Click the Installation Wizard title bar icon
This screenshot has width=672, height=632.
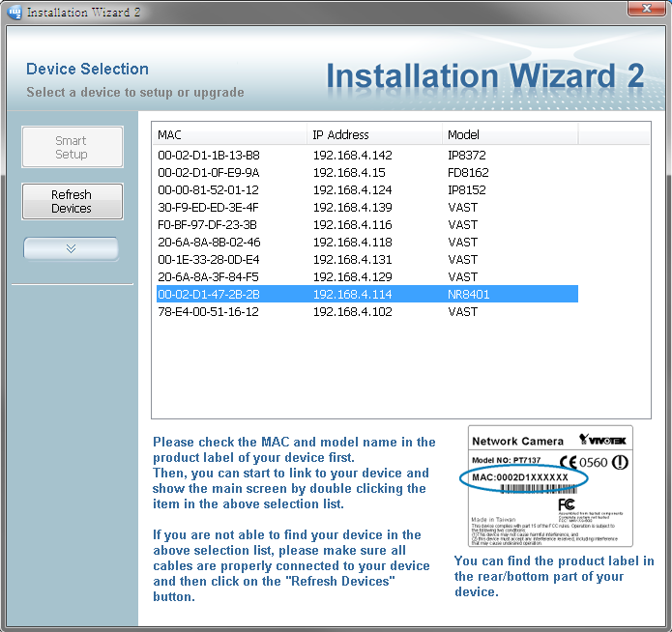pyautogui.click(x=15, y=12)
